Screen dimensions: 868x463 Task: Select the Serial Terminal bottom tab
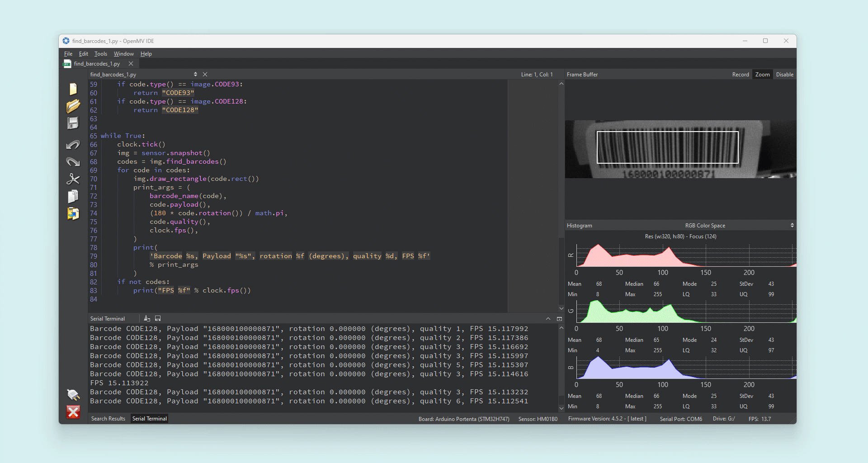coord(150,419)
